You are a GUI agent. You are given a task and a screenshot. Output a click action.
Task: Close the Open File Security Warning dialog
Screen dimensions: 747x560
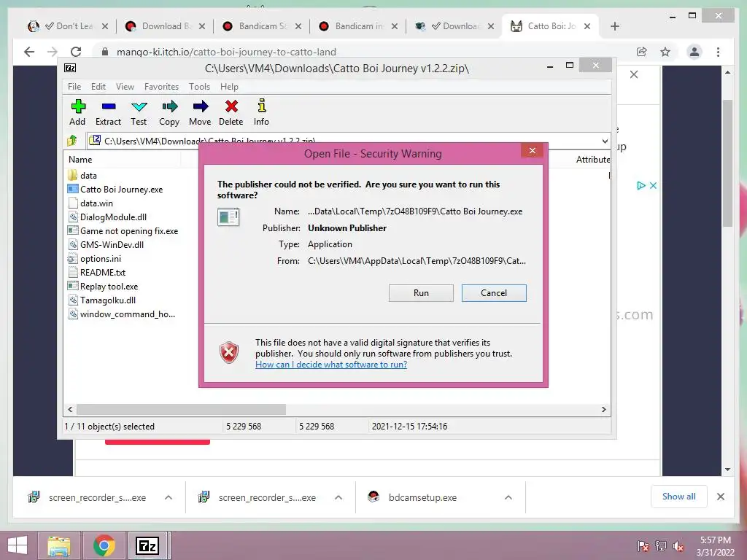[x=533, y=150]
